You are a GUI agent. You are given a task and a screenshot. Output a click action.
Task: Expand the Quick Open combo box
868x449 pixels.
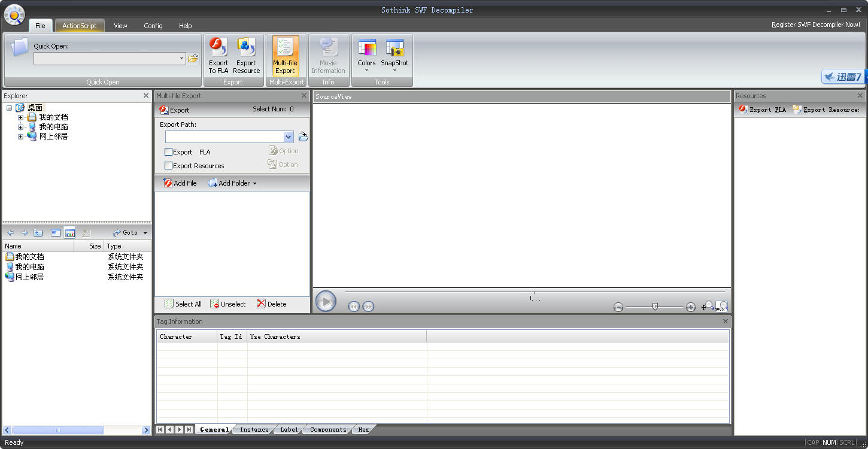[x=181, y=59]
